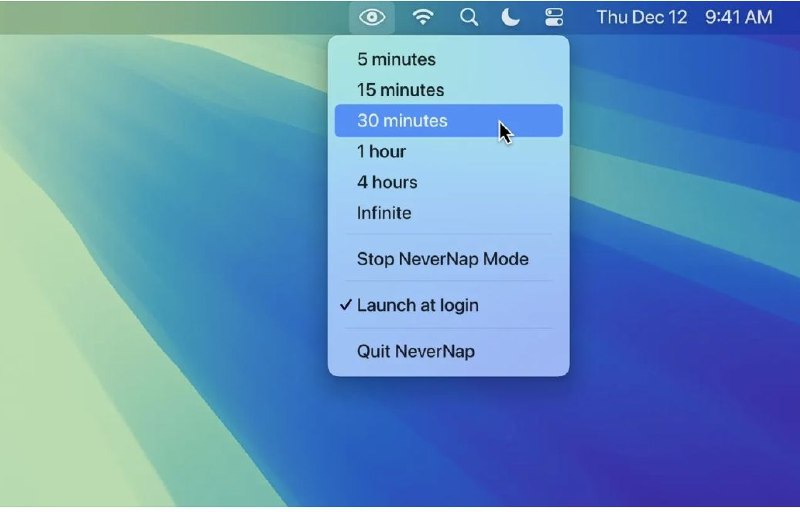Screen dimensions: 800x512
Task: Open the NeverNap eye menu bar icon
Action: click(x=372, y=17)
